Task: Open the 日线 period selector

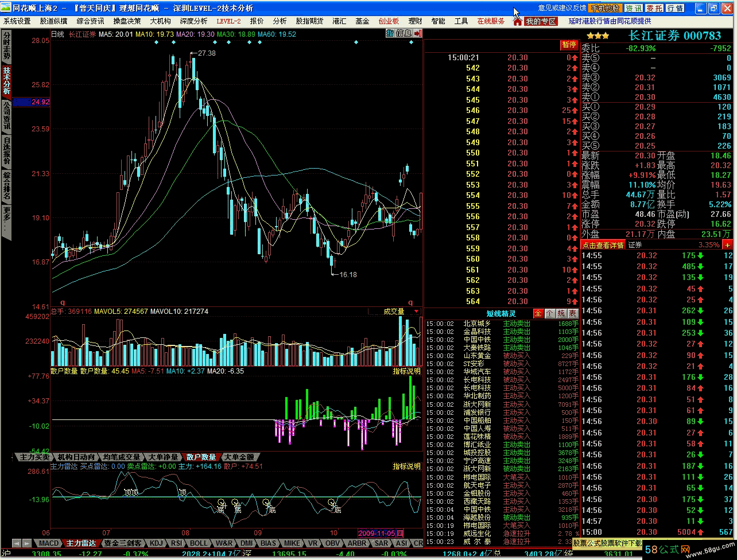Action: [x=57, y=34]
